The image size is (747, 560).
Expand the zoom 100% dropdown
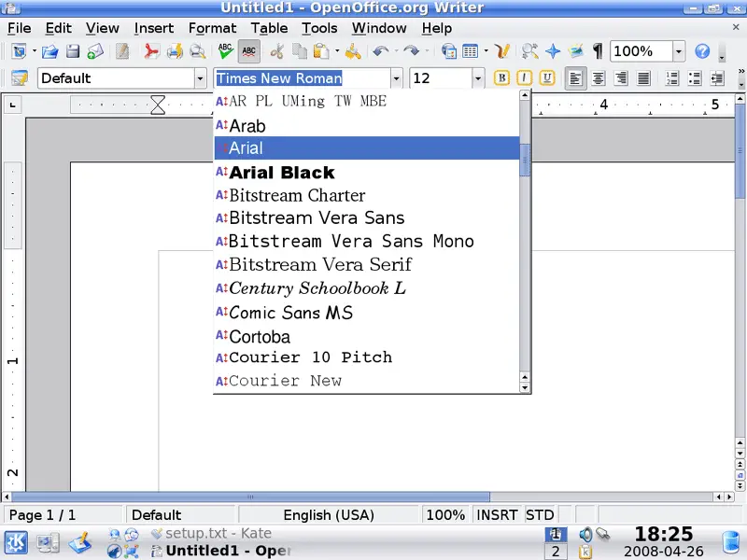click(679, 51)
